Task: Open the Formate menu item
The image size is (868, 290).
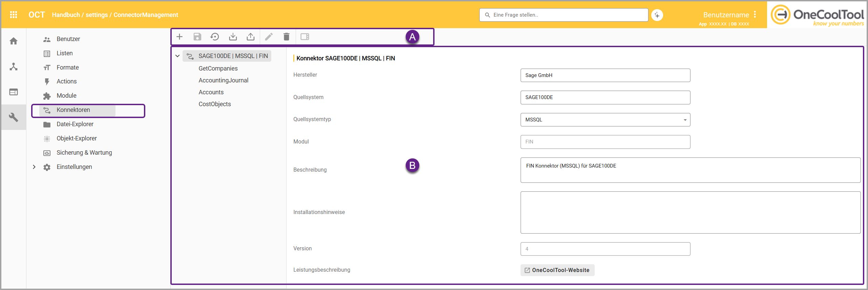Action: point(68,67)
